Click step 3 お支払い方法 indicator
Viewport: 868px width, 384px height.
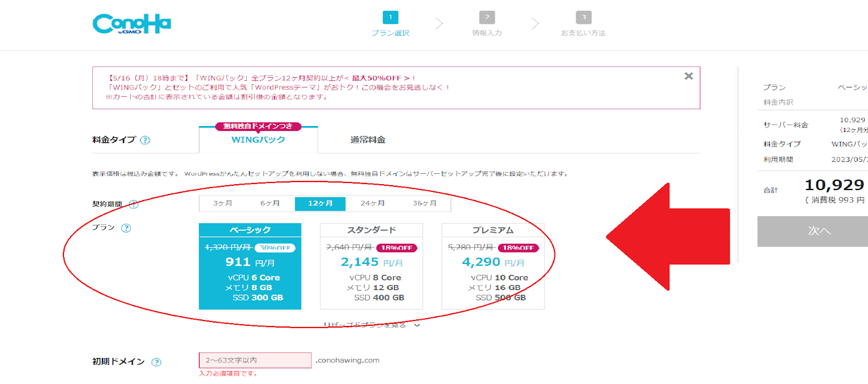pyautogui.click(x=583, y=24)
